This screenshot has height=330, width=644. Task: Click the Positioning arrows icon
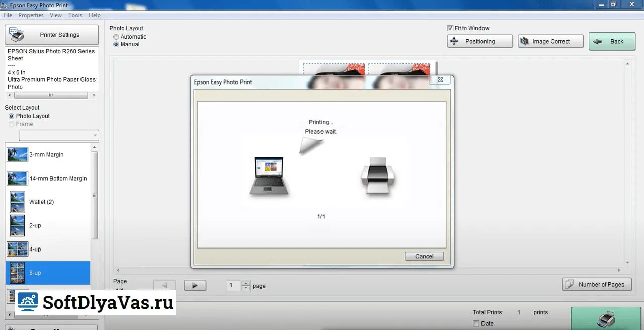[x=454, y=41]
